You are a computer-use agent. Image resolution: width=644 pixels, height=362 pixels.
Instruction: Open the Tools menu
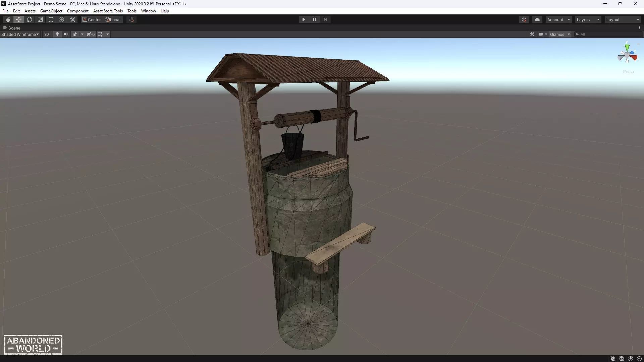click(132, 11)
